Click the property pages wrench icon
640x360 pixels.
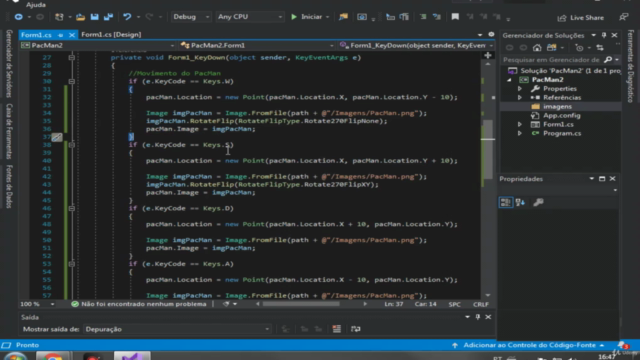[x=538, y=202]
